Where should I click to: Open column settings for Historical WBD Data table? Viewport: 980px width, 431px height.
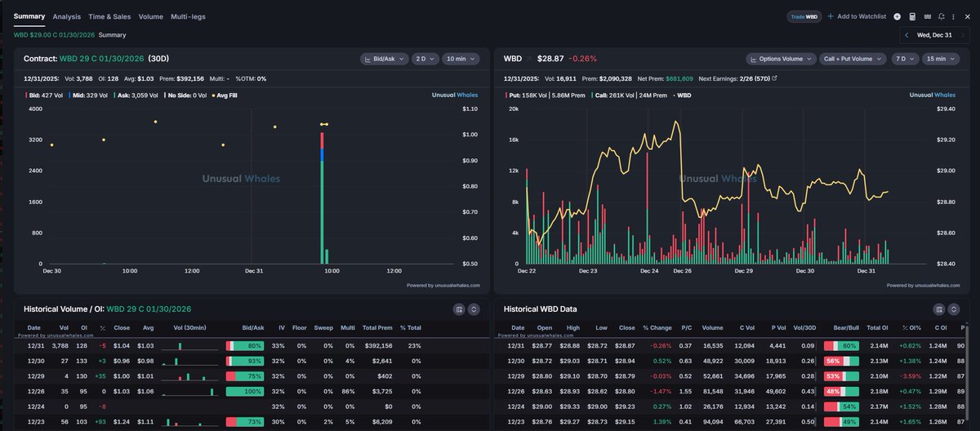pos(940,309)
